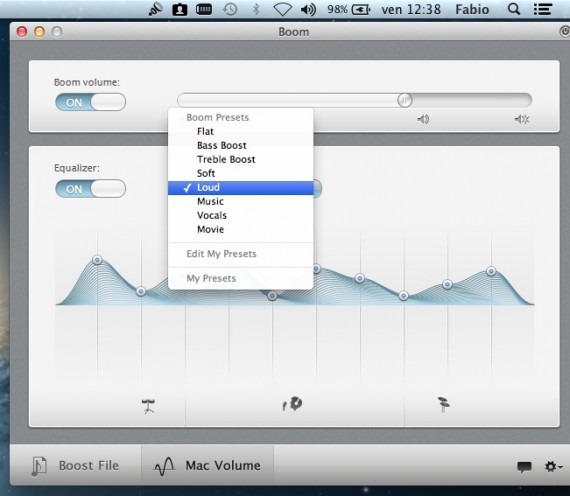Open the Notification Center list icon
Screen dimensions: 570x496
click(x=543, y=9)
